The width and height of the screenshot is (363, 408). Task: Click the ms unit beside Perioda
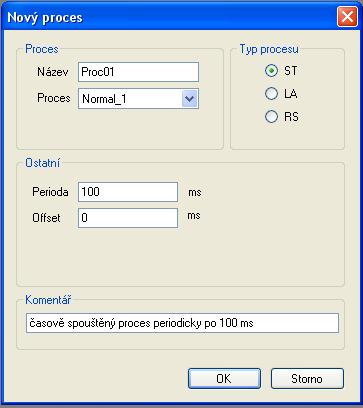click(x=195, y=193)
